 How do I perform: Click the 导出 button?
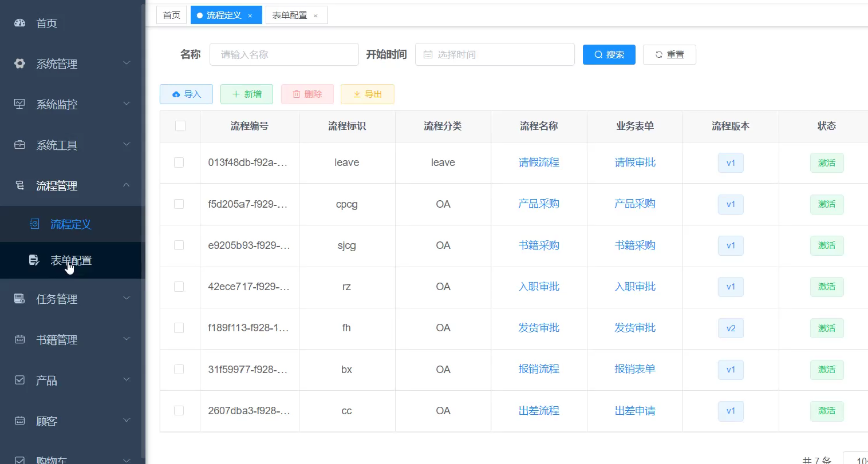pyautogui.click(x=368, y=94)
